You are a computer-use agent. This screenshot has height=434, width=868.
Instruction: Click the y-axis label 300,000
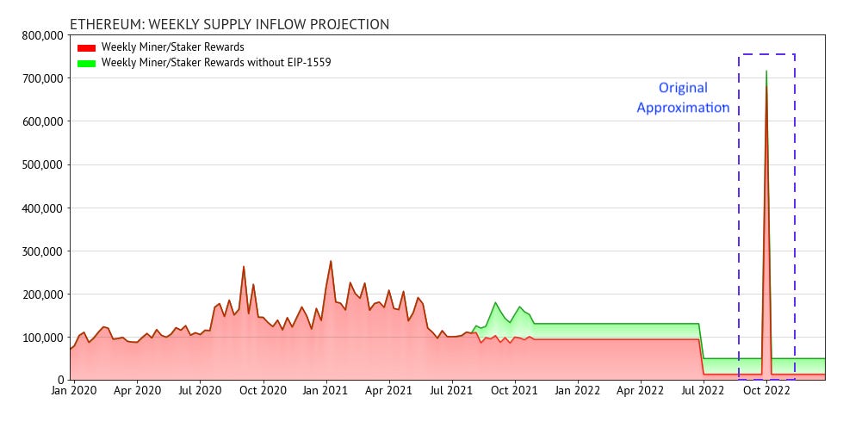pyautogui.click(x=43, y=251)
